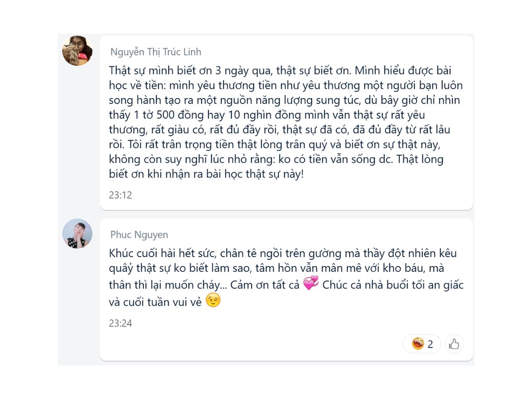Open sender name Nguyễn Thị Trúc Linh
532x399 pixels.
pos(156,52)
